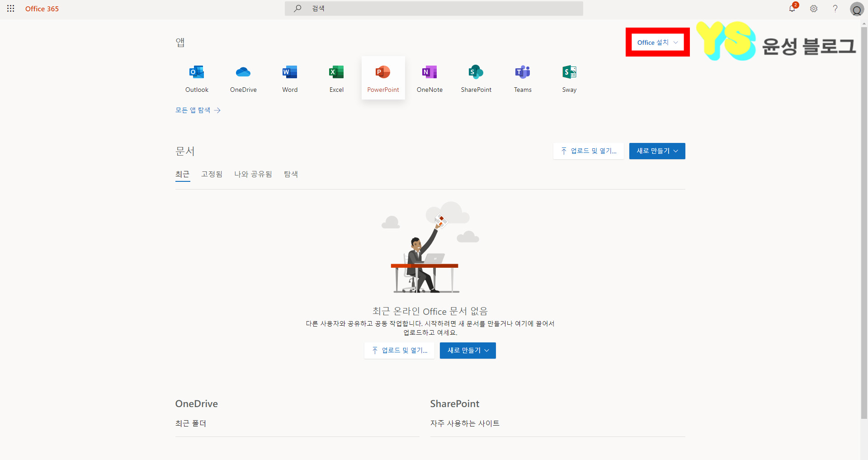Open the Outlook app
The width and height of the screenshot is (868, 460).
coord(197,78)
